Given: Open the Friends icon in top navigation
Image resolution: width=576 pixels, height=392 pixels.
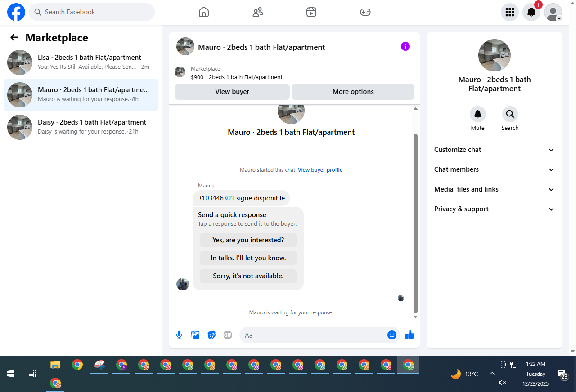Looking at the screenshot, I should click(x=258, y=12).
